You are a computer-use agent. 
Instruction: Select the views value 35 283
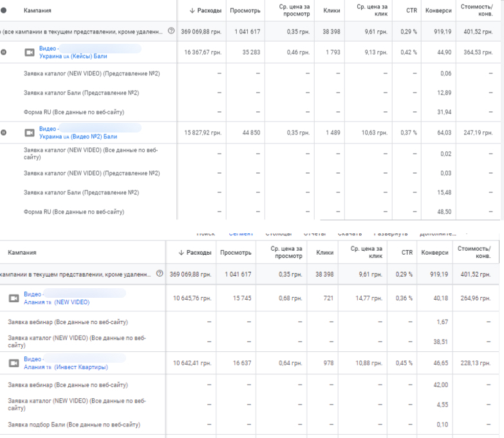(252, 52)
